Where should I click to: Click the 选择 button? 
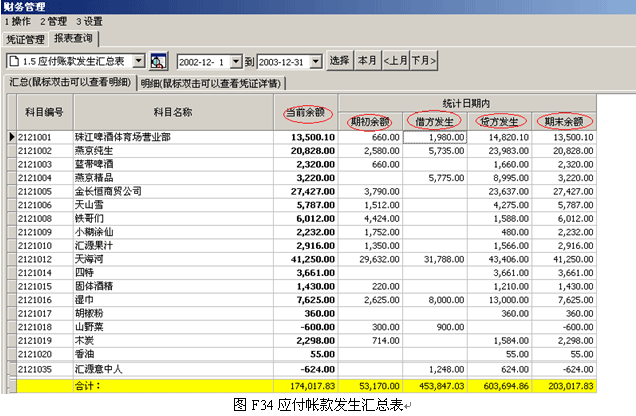click(340, 62)
